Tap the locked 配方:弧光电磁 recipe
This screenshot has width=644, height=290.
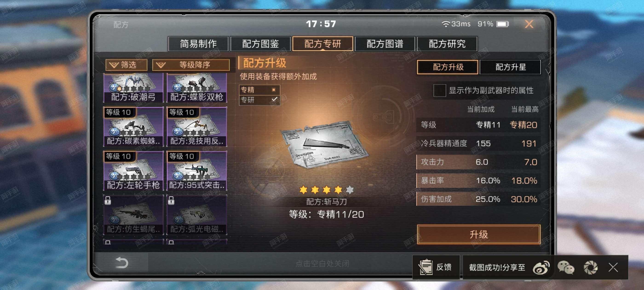pyautogui.click(x=197, y=215)
